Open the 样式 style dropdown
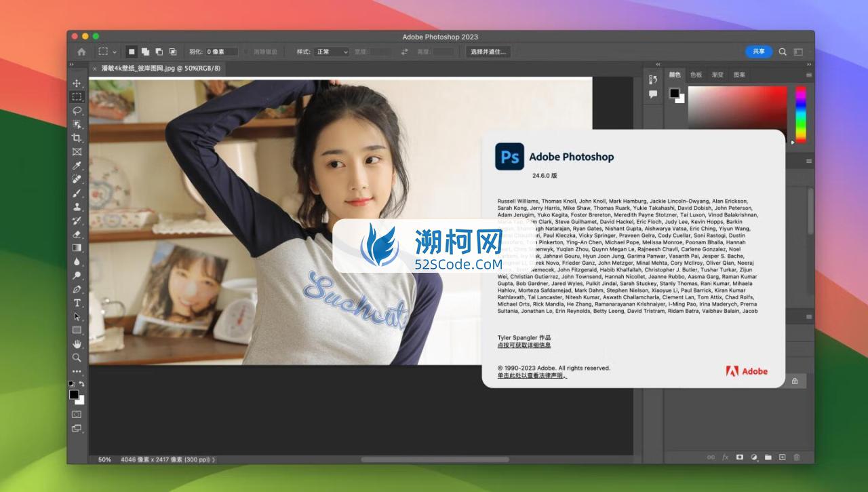Image resolution: width=868 pixels, height=492 pixels. (x=332, y=52)
